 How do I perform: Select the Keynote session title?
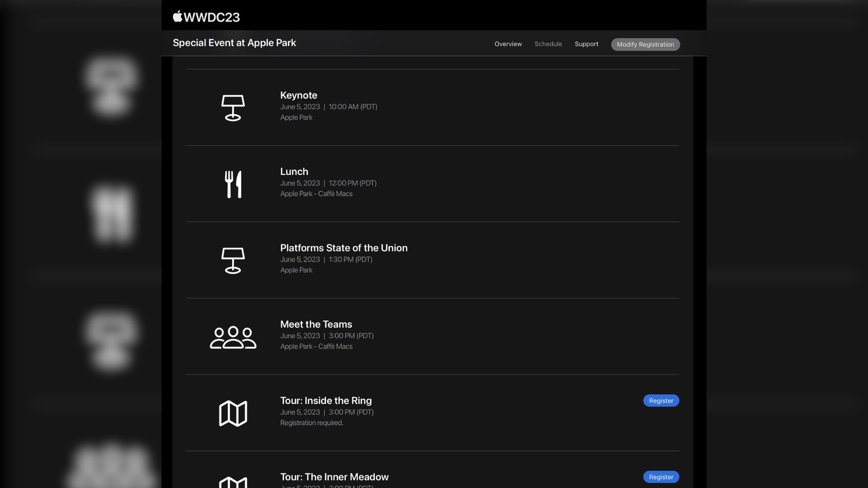click(x=298, y=95)
